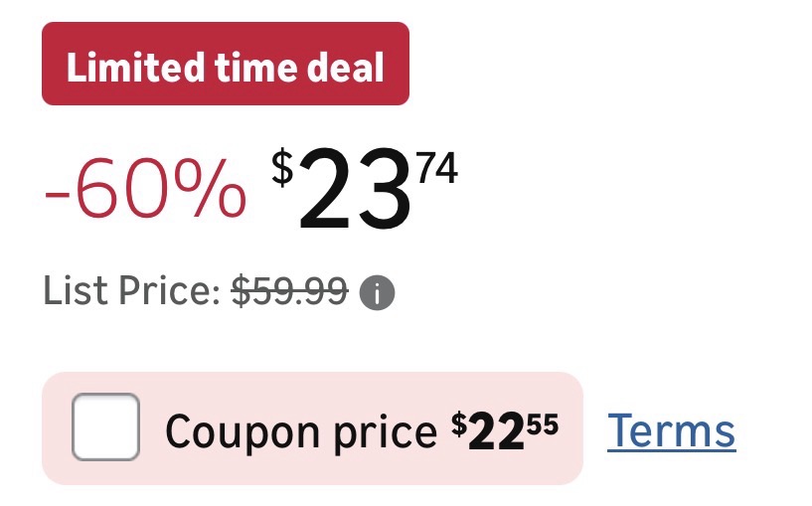The width and height of the screenshot is (812, 506).
Task: Click the List Price label
Action: (130, 292)
